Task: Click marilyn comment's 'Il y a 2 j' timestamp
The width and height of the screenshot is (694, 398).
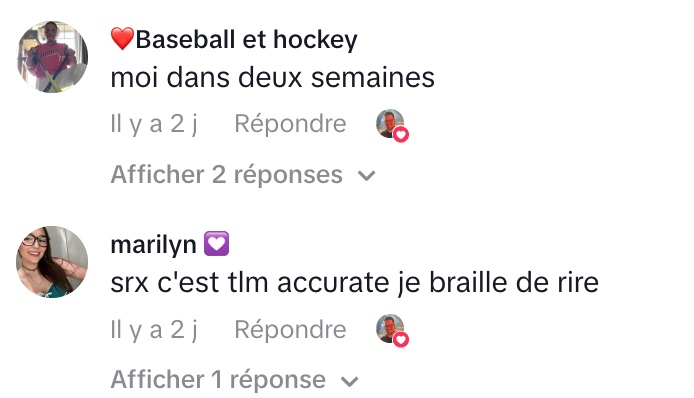Action: [154, 330]
